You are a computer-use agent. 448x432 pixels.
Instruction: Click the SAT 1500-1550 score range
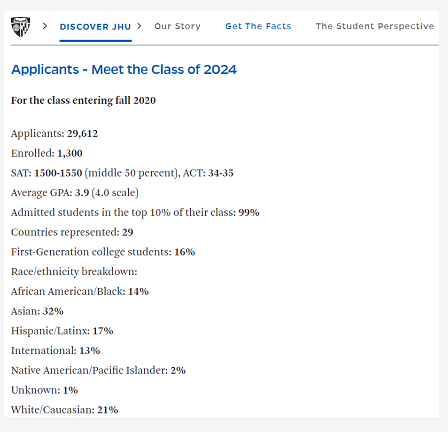click(58, 173)
